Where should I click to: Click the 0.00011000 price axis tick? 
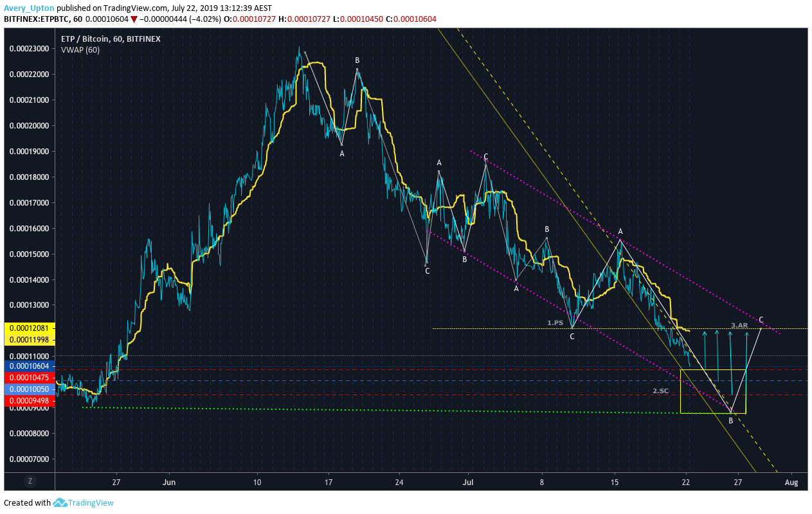coord(30,356)
